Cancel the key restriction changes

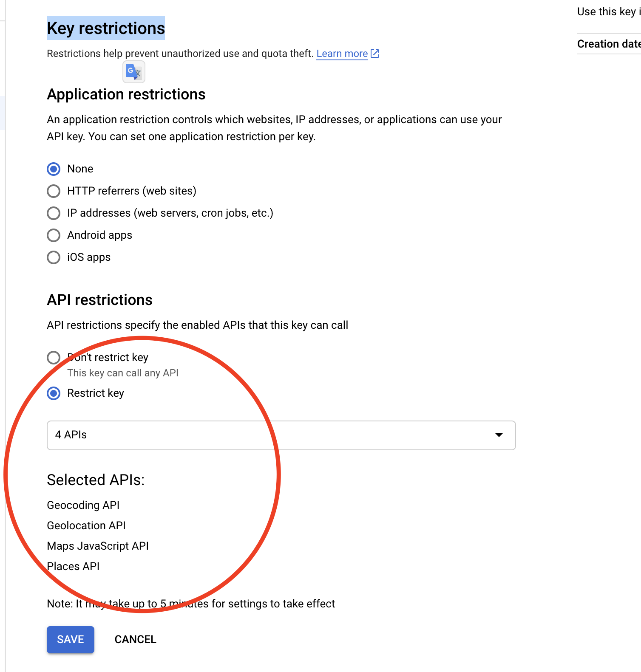[x=136, y=639]
